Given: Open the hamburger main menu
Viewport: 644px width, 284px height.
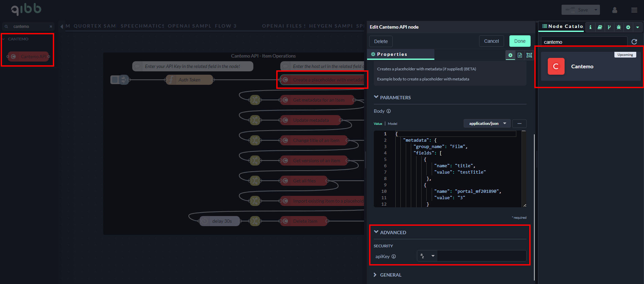Looking at the screenshot, I should pyautogui.click(x=634, y=10).
